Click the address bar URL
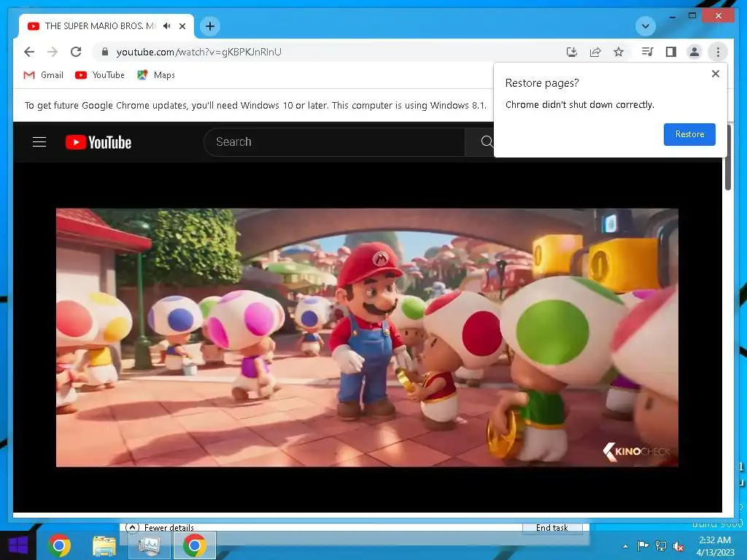 click(198, 52)
